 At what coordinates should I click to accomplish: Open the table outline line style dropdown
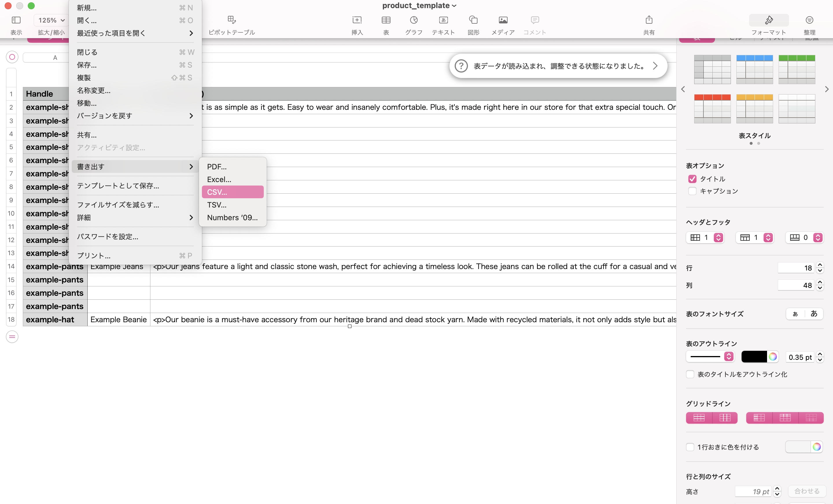coord(709,357)
